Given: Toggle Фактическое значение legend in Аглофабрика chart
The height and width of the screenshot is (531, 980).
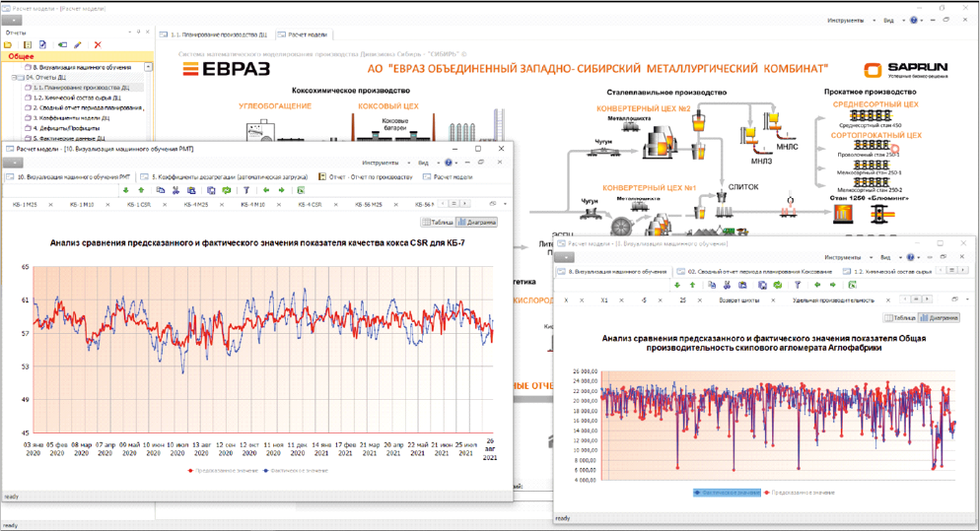Looking at the screenshot, I should click(727, 493).
